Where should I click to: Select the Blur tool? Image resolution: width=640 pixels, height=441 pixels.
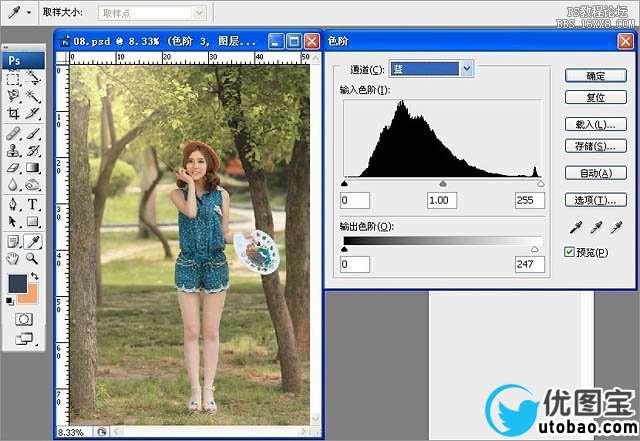point(13,185)
